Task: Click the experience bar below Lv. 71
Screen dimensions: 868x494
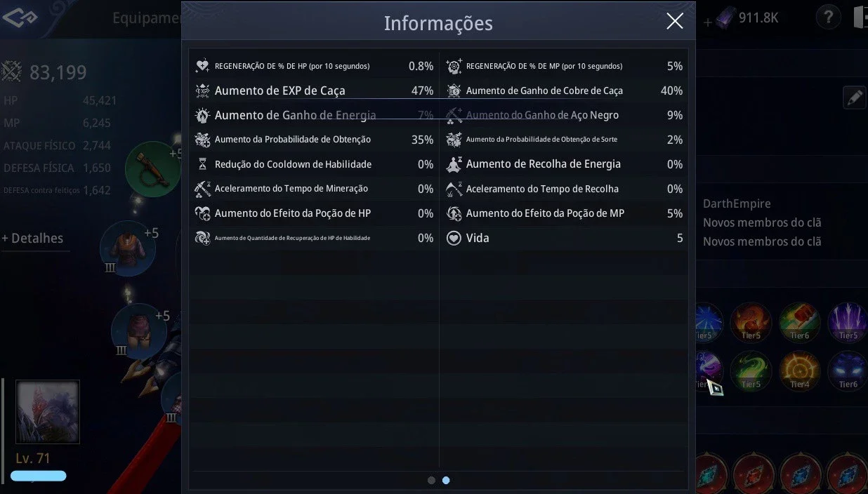Action: (39, 476)
